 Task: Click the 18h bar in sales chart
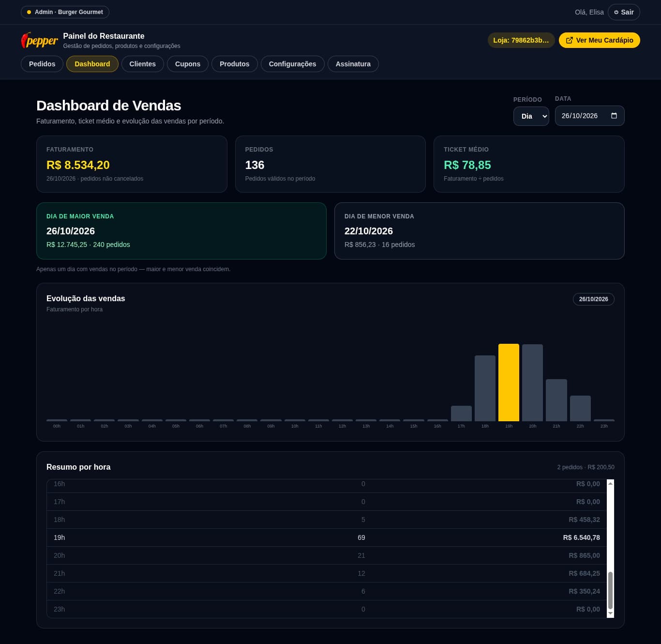485,388
